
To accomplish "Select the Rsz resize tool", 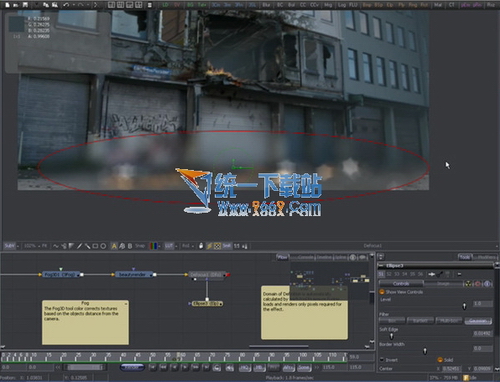I will click(x=490, y=5).
